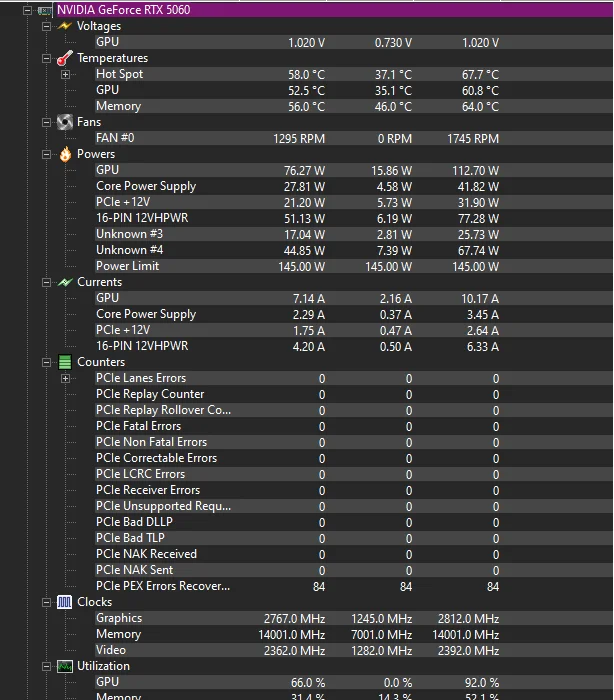Select the PCIe Non Fatal Errors row
Viewport: 614px width, 700px height.
coord(353,442)
